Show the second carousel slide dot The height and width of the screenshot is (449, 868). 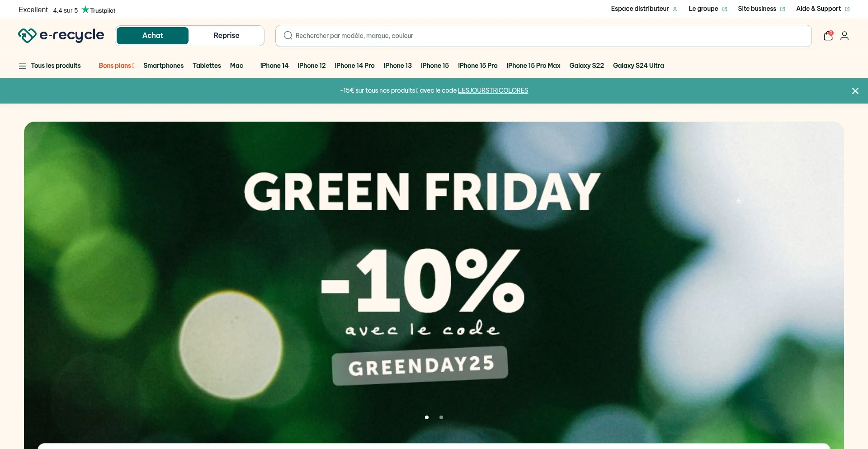coord(441,417)
